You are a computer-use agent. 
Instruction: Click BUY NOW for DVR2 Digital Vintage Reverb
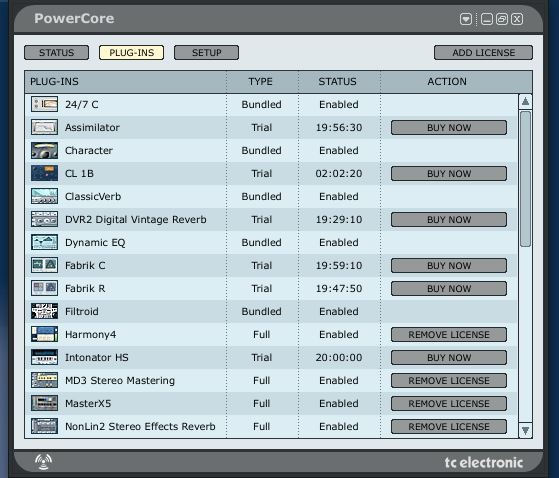449,220
